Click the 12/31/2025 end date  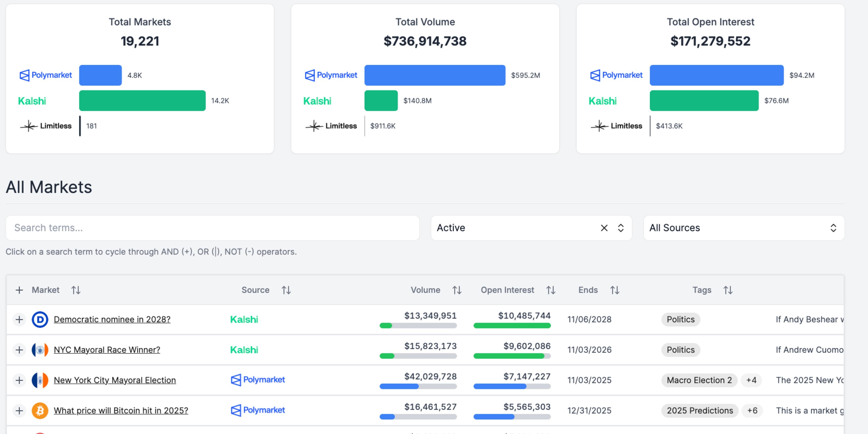(x=589, y=410)
